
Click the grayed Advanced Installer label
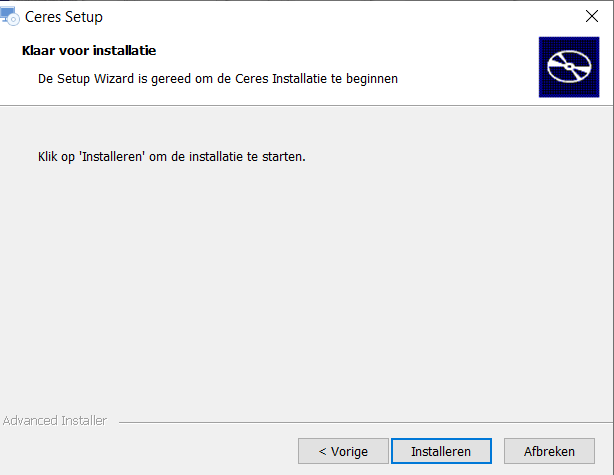tap(55, 421)
